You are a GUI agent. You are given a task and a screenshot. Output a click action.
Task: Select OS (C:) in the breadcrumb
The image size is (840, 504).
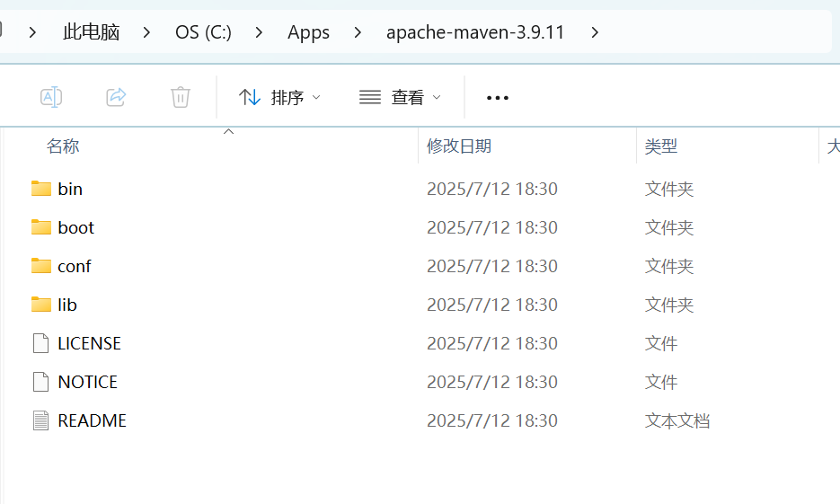coord(204,32)
